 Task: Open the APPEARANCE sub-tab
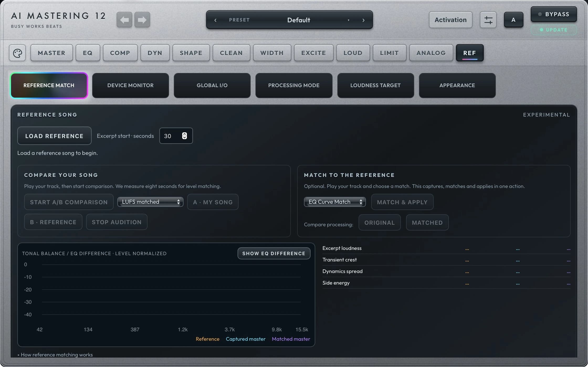(x=457, y=85)
